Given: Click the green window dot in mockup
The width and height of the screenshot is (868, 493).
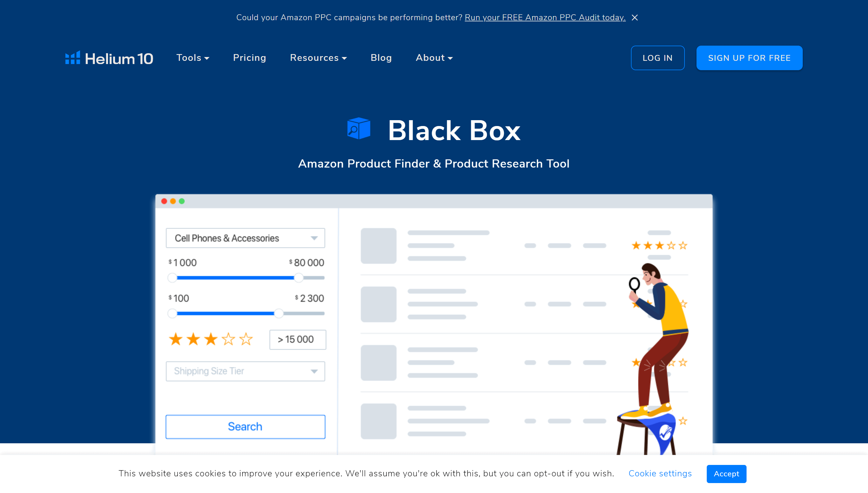Looking at the screenshot, I should click(182, 201).
